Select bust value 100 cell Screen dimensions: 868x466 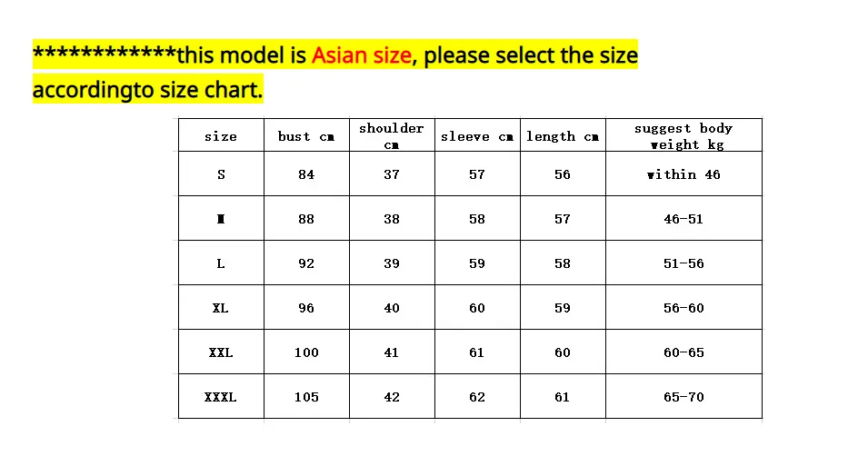coord(306,352)
